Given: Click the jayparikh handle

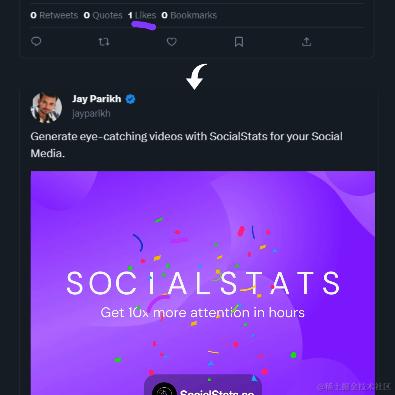Looking at the screenshot, I should click(91, 113).
